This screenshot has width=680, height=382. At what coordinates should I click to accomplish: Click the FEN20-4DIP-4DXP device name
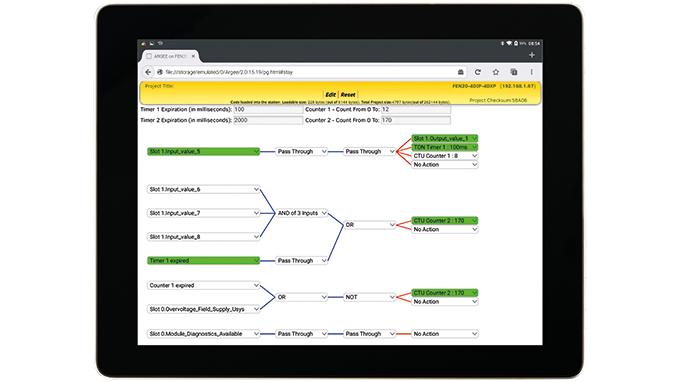click(474, 86)
